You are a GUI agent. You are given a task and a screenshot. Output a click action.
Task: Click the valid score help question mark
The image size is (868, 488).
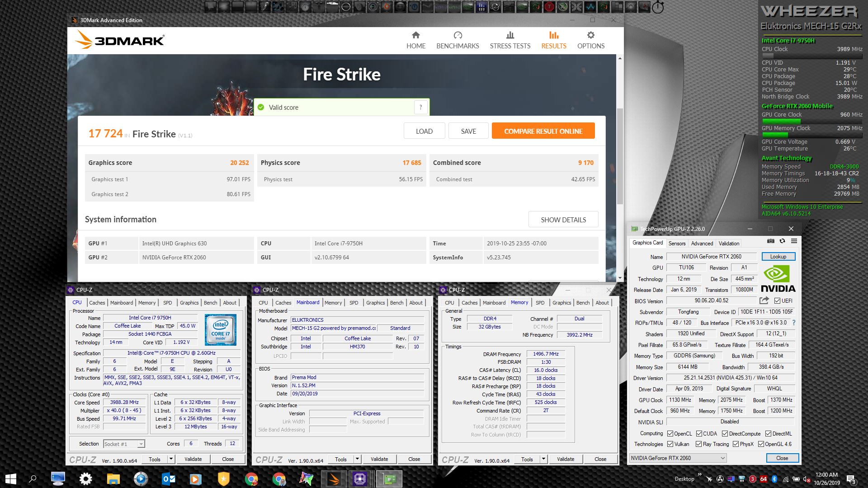pos(420,107)
